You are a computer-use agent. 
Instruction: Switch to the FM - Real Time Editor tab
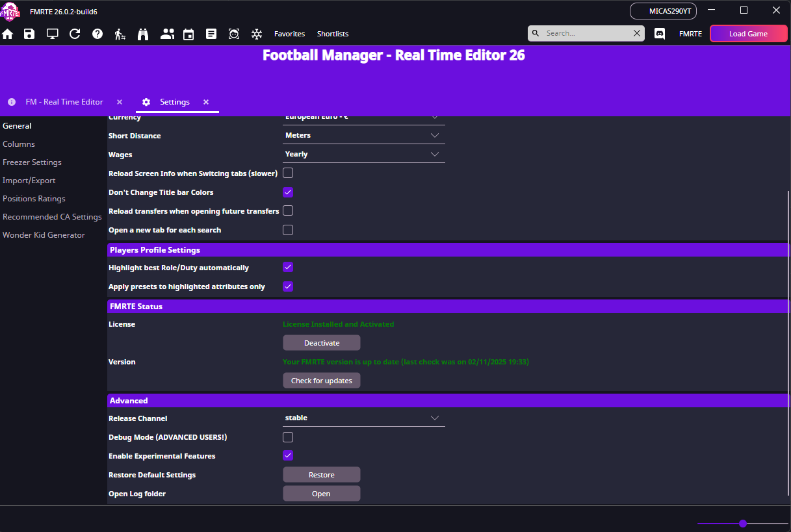[64, 102]
